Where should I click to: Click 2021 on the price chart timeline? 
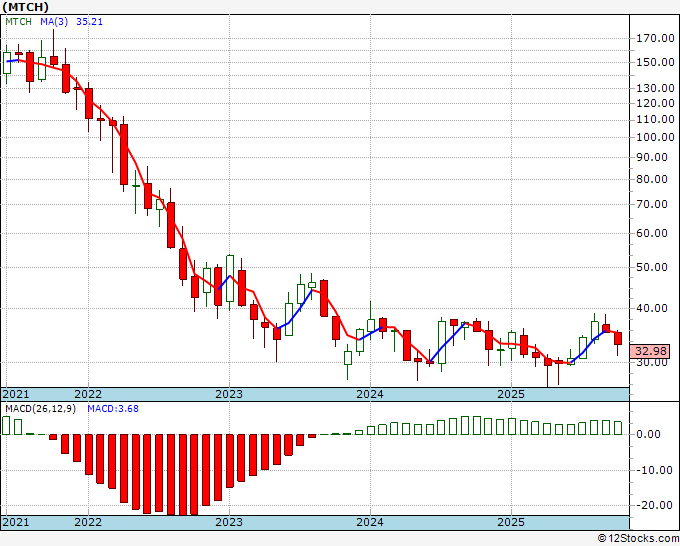coord(16,394)
